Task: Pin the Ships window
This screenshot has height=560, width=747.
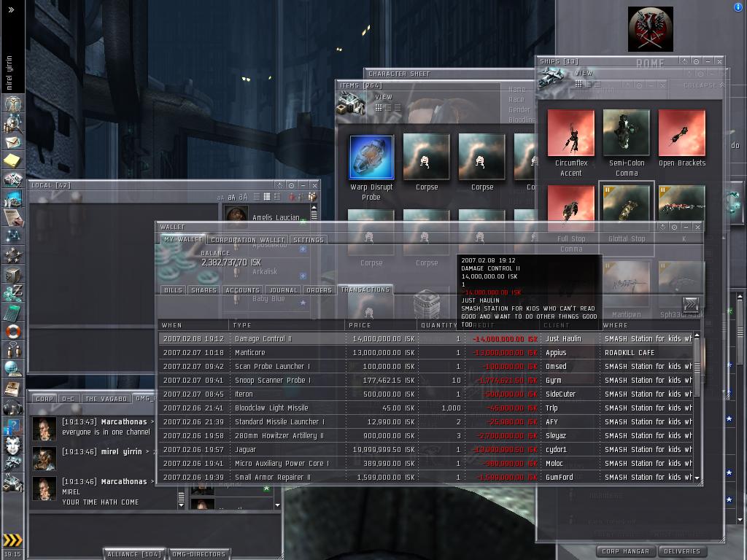Action: click(x=697, y=61)
